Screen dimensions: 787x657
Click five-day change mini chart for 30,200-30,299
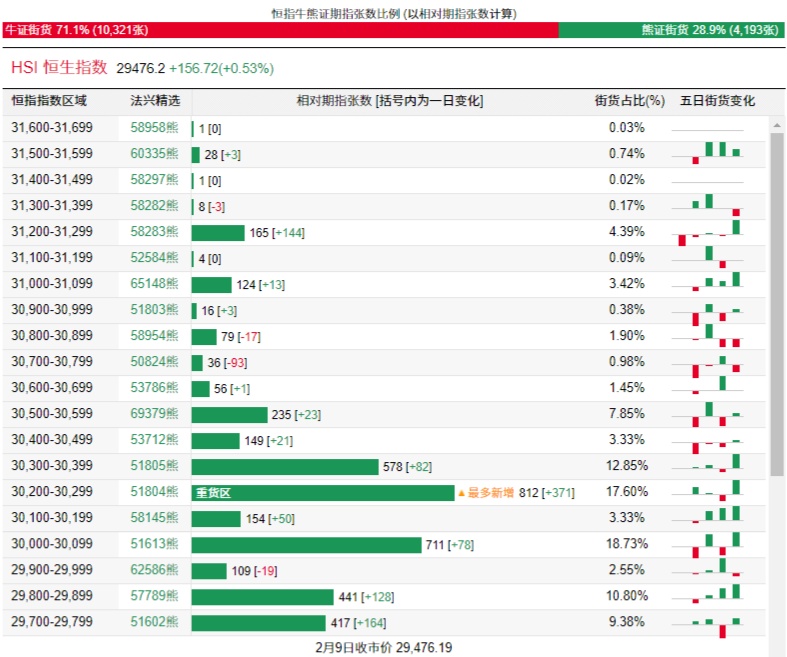tap(708, 491)
